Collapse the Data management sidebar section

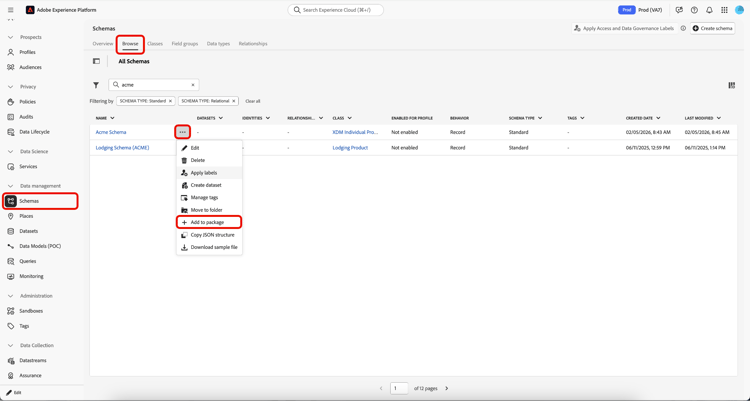(x=11, y=186)
